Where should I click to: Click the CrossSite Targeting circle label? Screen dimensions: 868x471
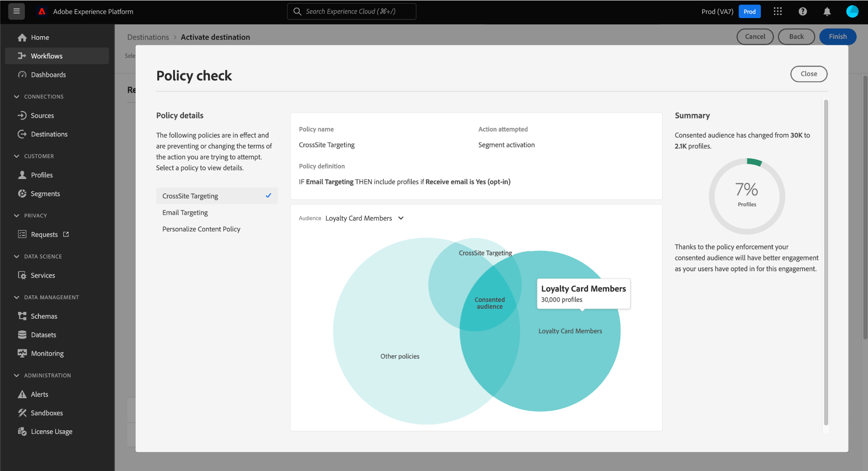click(x=485, y=253)
